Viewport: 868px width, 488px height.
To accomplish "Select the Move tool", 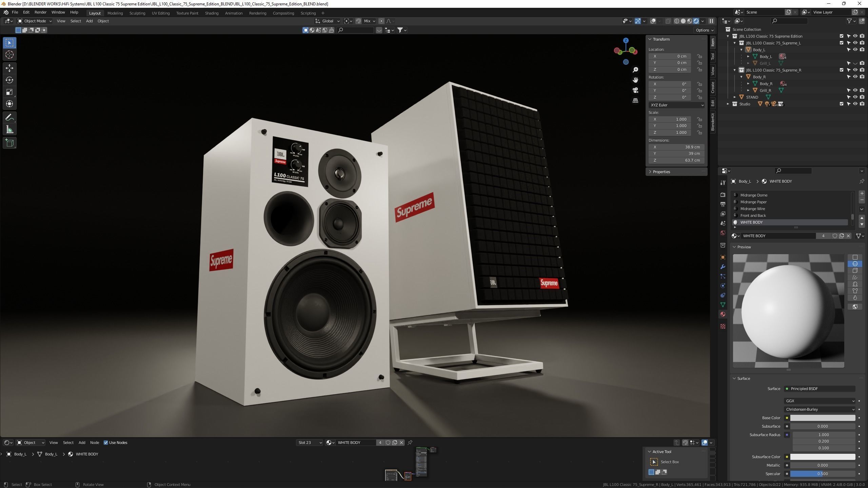I will click(9, 68).
